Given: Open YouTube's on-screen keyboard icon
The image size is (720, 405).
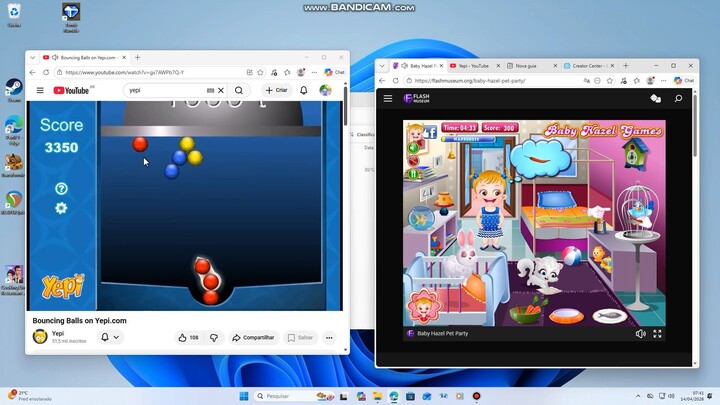Looking at the screenshot, I should click(210, 90).
